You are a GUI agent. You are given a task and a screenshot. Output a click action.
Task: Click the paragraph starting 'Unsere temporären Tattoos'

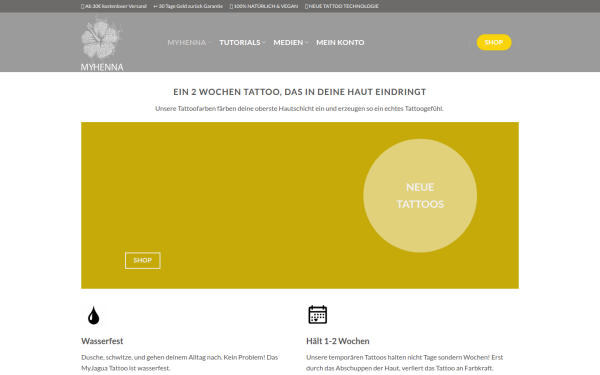pos(404,363)
